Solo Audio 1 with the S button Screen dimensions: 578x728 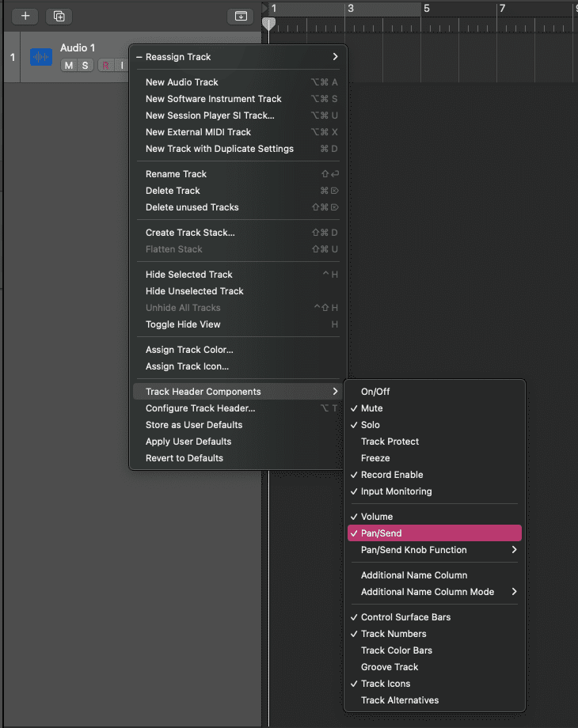(x=86, y=65)
